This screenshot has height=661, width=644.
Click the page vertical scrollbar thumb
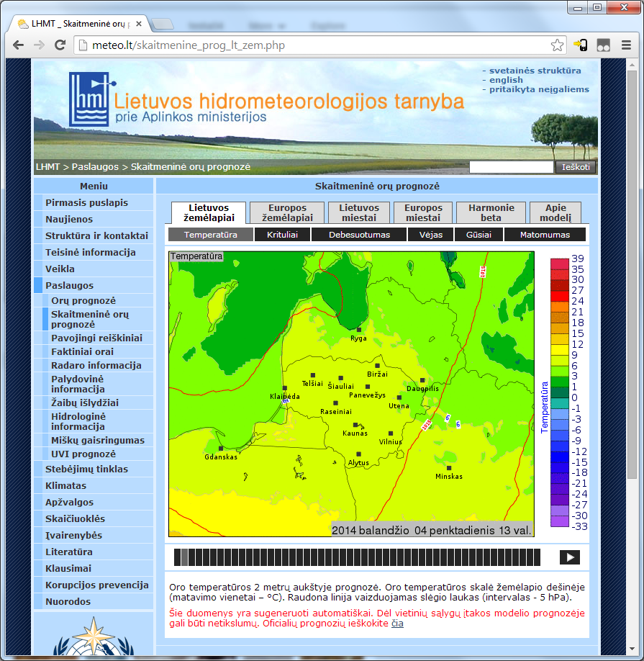coord(632,274)
